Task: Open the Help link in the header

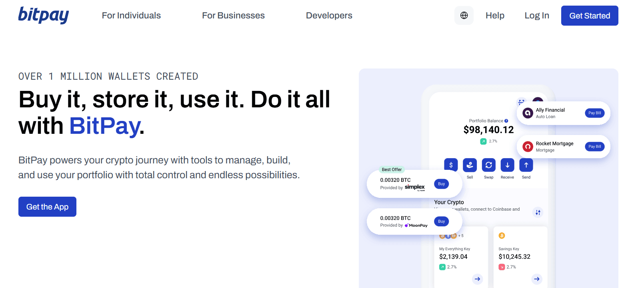Action: tap(495, 15)
